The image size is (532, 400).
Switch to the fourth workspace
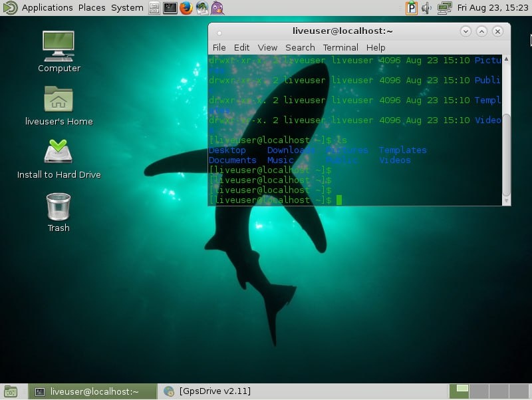519,391
